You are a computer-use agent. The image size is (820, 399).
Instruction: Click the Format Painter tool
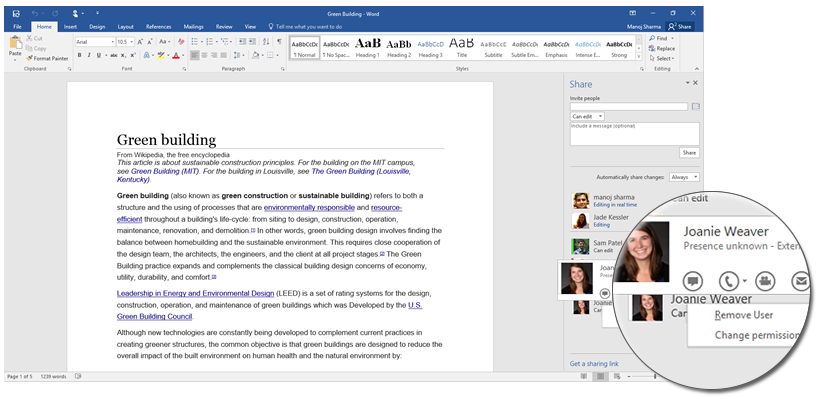coord(47,59)
